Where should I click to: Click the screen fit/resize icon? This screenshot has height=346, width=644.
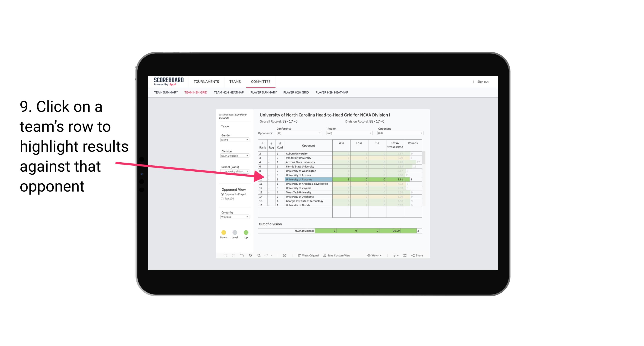[x=405, y=256]
